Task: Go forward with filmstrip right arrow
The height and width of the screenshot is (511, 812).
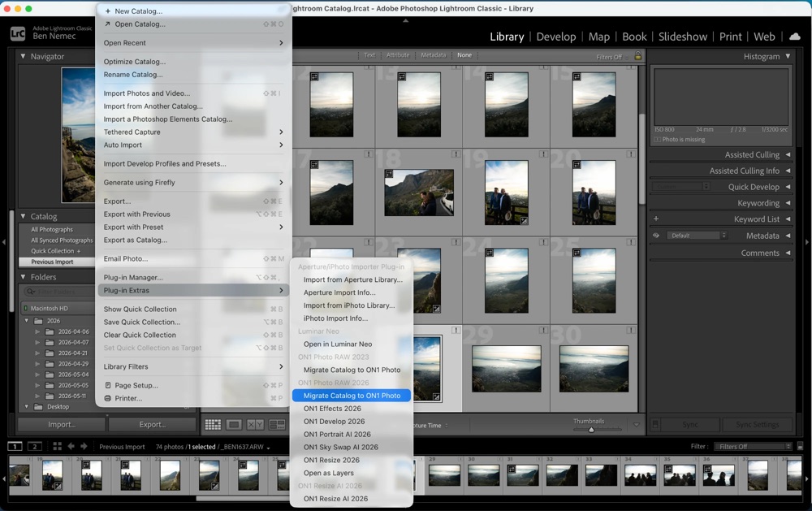Action: 84,446
